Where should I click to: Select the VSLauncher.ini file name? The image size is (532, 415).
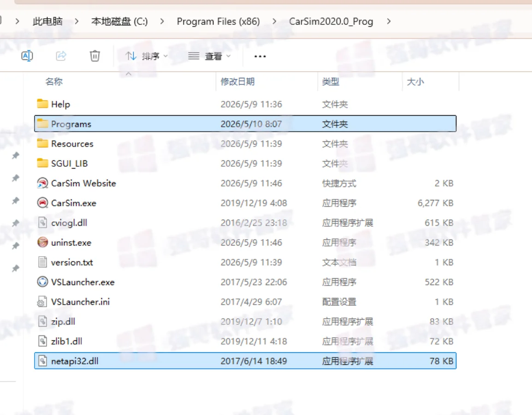pyautogui.click(x=80, y=302)
